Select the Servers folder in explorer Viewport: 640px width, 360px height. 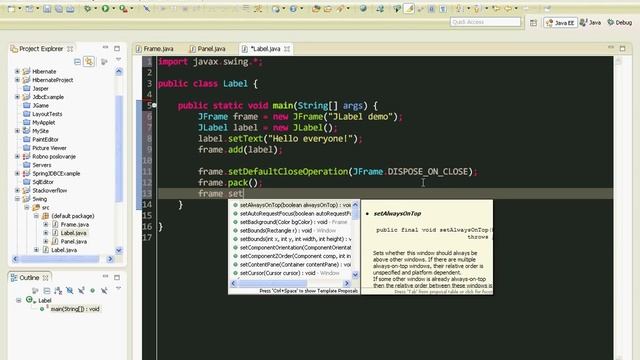pos(42,165)
